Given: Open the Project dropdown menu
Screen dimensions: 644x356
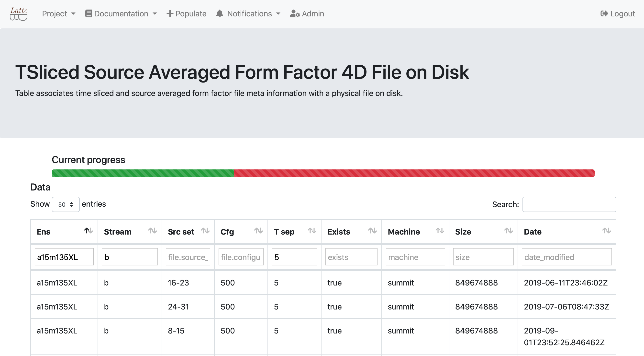Looking at the screenshot, I should [x=58, y=13].
